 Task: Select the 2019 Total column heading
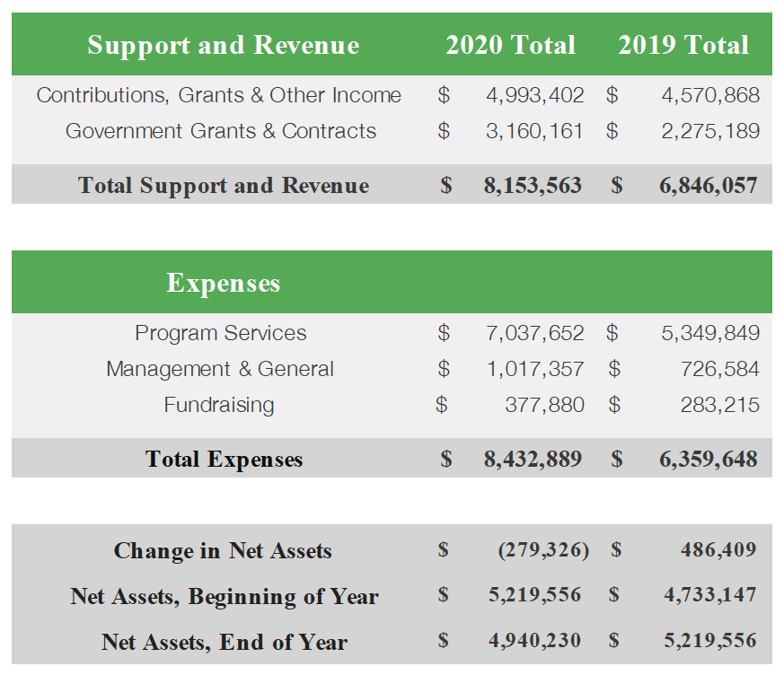(x=683, y=45)
